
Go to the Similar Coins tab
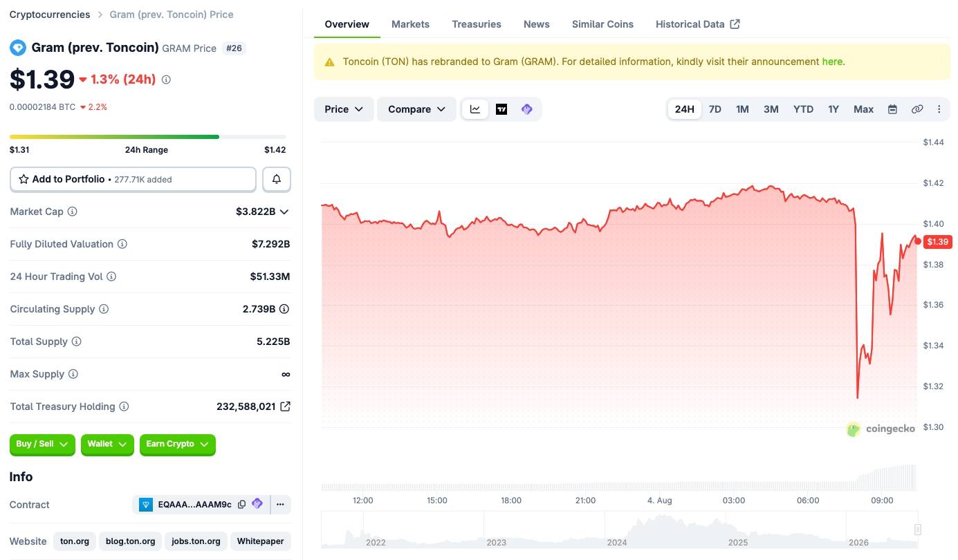click(x=602, y=24)
